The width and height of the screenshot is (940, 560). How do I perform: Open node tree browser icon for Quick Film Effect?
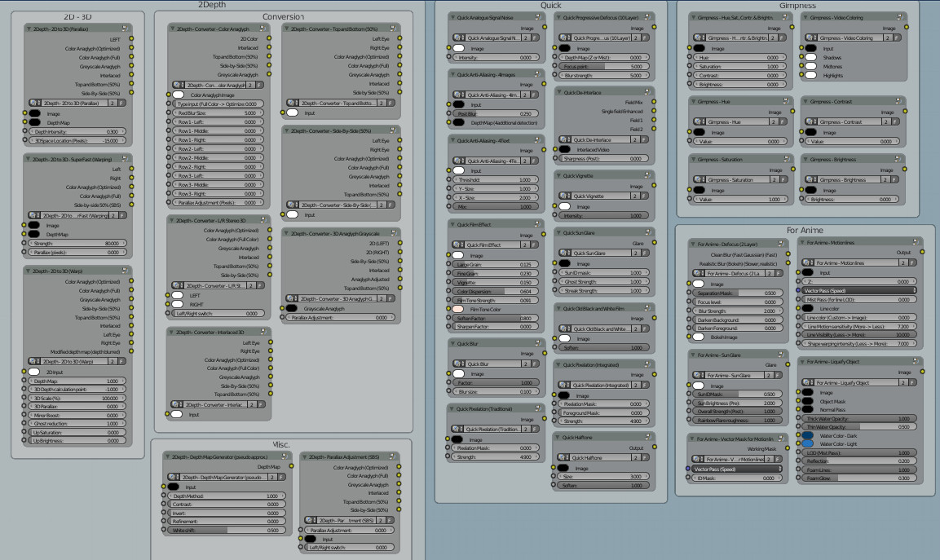click(x=459, y=245)
